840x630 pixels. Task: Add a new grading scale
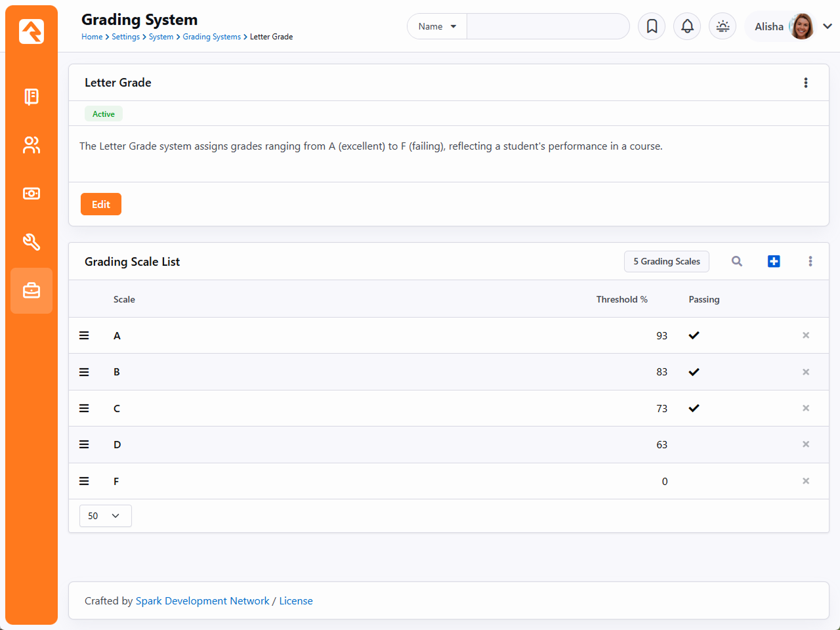coord(774,261)
